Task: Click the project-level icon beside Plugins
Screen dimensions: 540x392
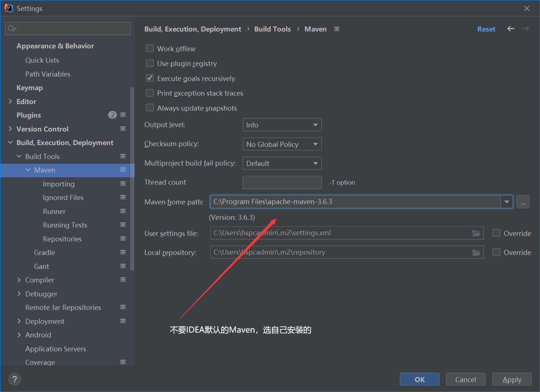Action: (x=123, y=115)
